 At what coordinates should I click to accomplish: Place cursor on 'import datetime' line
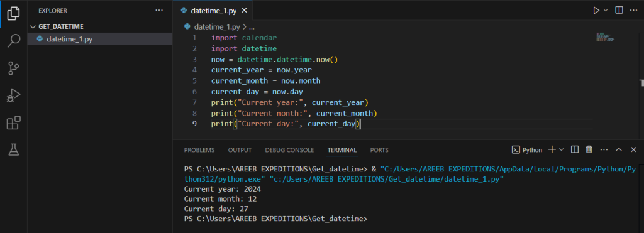pos(244,48)
